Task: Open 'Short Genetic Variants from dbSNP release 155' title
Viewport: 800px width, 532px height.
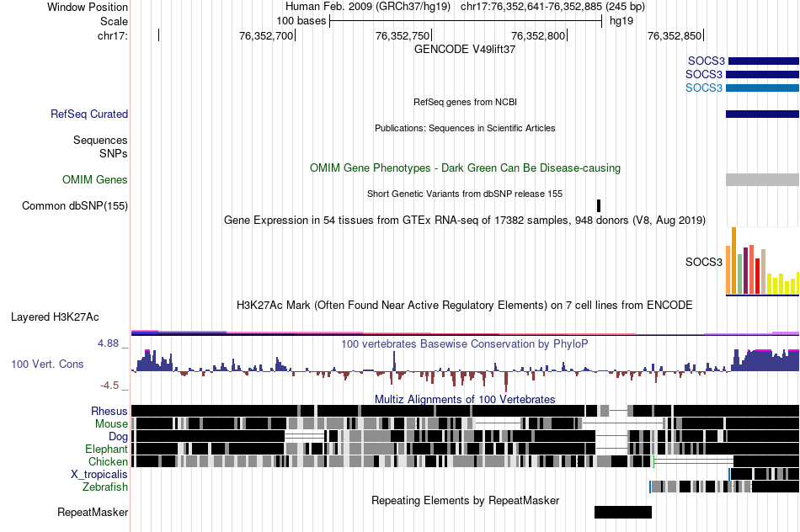Action: (x=465, y=194)
